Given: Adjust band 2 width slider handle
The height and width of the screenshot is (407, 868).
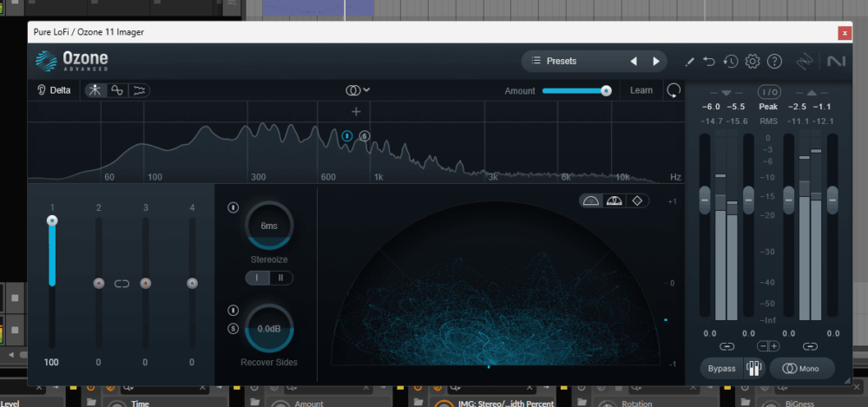Looking at the screenshot, I should [x=99, y=284].
